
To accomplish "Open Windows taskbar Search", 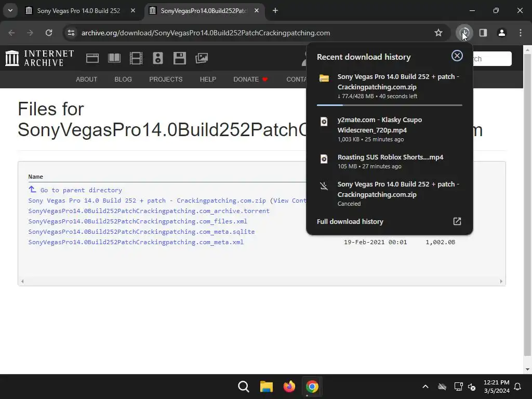I will 244,387.
